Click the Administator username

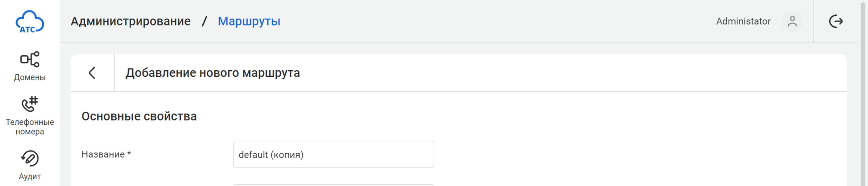pyautogui.click(x=743, y=22)
